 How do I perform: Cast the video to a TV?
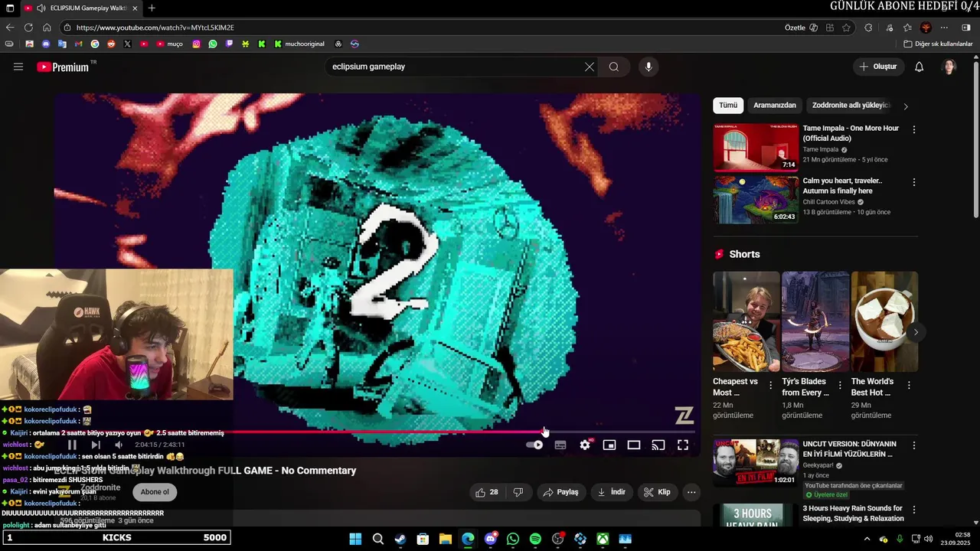pyautogui.click(x=658, y=445)
